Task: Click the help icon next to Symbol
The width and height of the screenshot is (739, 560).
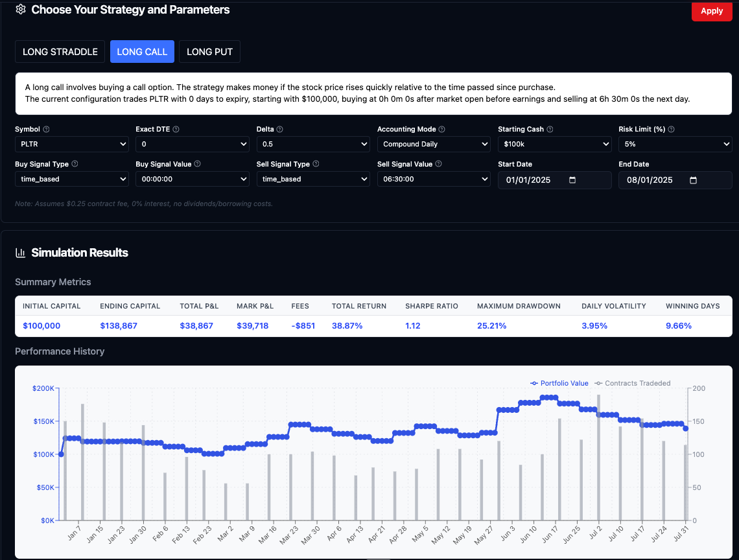Action: [47, 129]
